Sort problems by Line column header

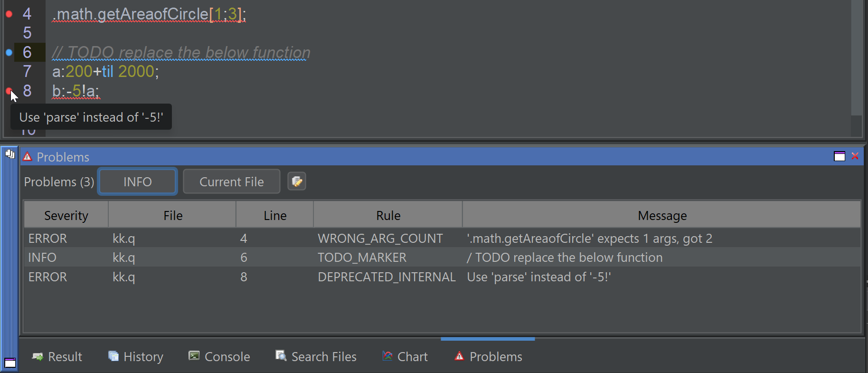pyautogui.click(x=275, y=216)
